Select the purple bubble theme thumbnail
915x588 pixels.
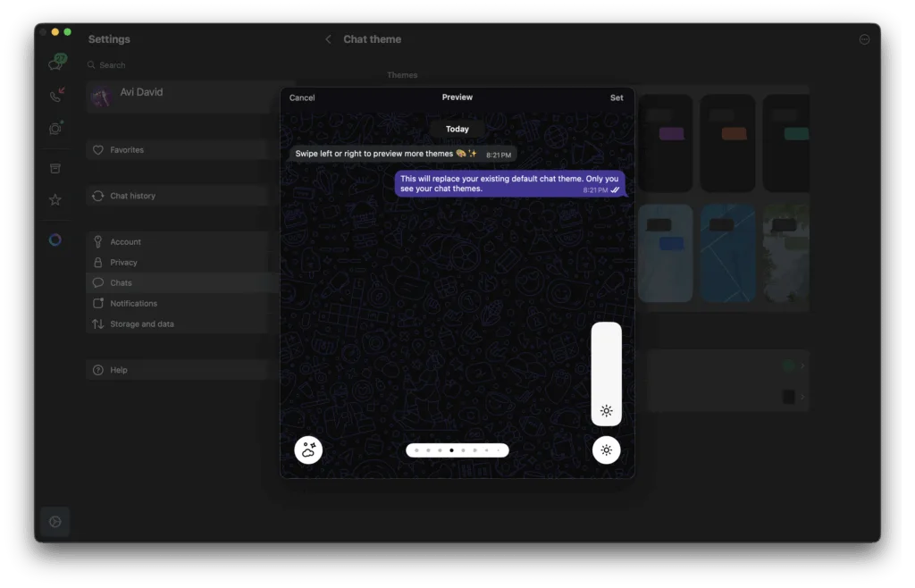[666, 144]
